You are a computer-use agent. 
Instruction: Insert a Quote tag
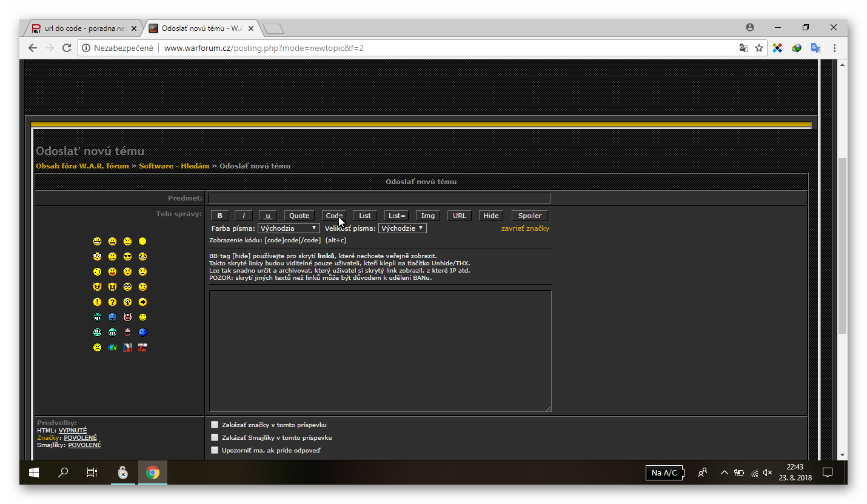(x=300, y=216)
